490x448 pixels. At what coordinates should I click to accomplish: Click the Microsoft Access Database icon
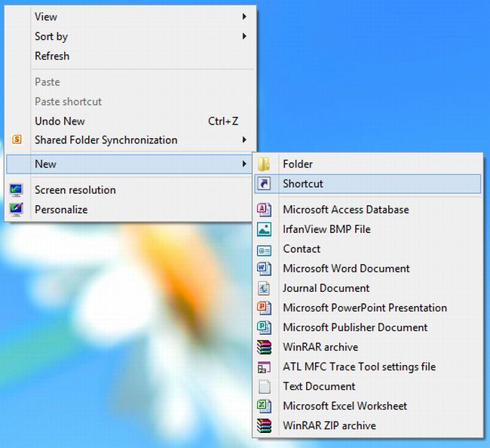point(264,210)
